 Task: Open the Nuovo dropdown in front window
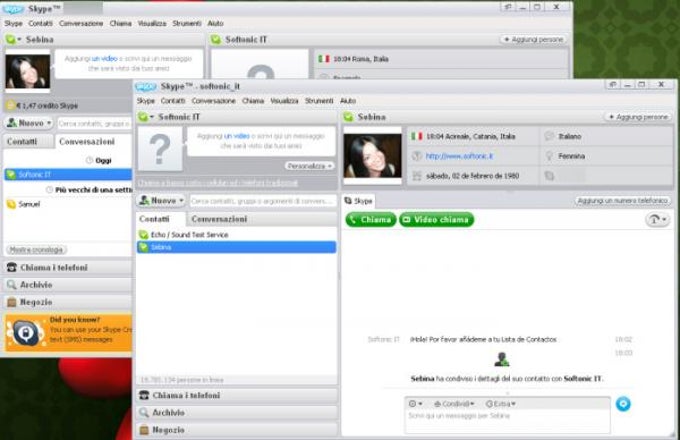coord(161,201)
